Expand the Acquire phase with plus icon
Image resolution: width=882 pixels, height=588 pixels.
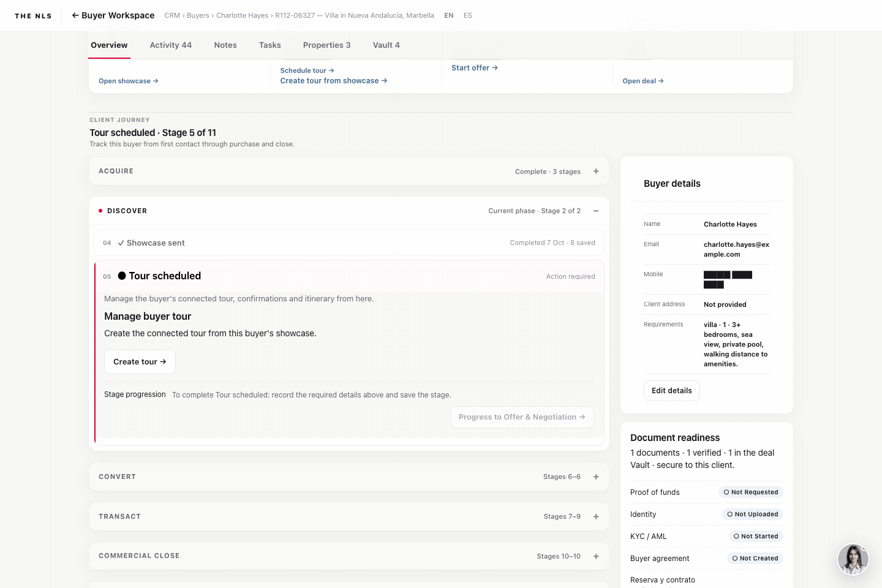(x=596, y=171)
